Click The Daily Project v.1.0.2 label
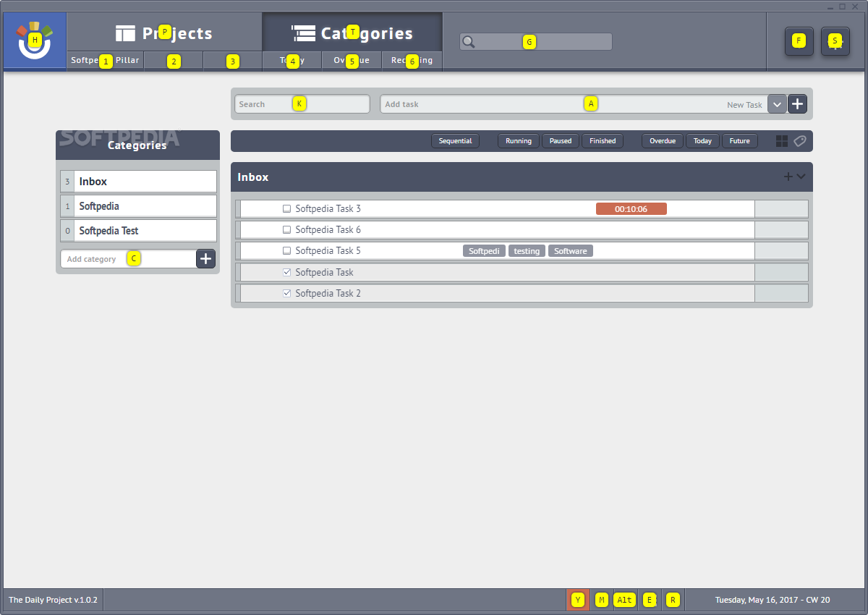This screenshot has width=868, height=615. click(53, 600)
